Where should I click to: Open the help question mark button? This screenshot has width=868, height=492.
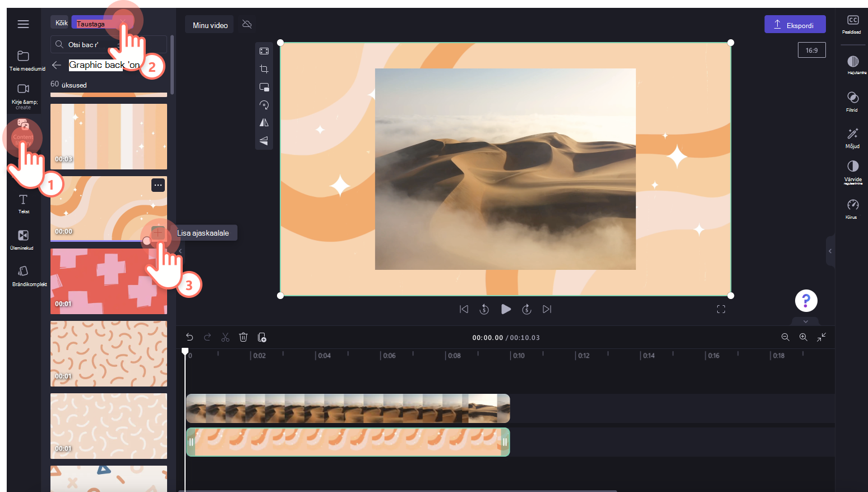point(806,301)
